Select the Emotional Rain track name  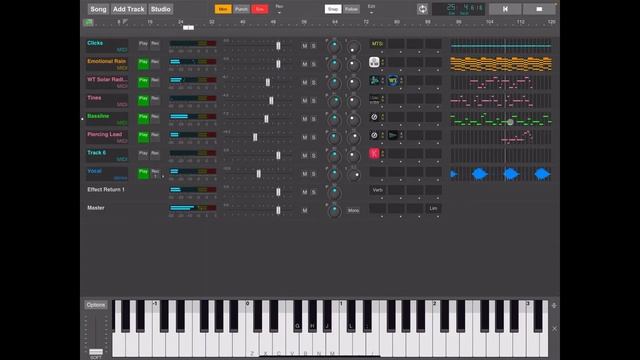[x=107, y=61]
